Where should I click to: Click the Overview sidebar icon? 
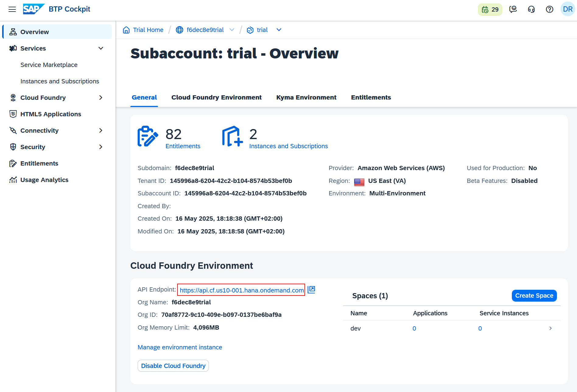click(x=13, y=32)
